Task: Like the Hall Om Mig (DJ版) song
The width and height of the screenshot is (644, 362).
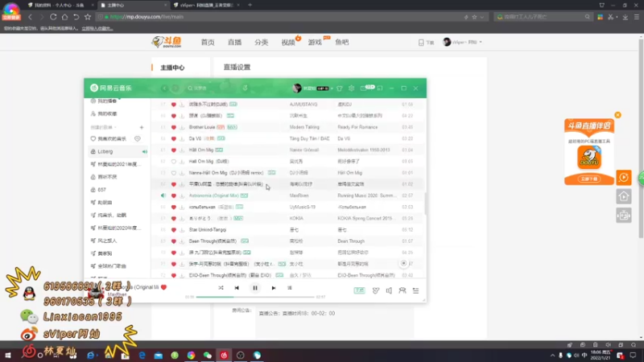Action: tap(174, 162)
